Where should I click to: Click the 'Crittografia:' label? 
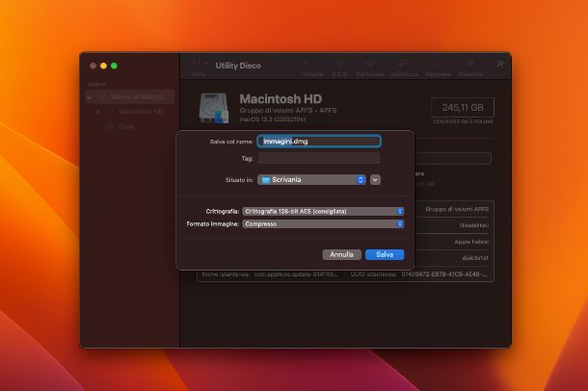point(223,212)
